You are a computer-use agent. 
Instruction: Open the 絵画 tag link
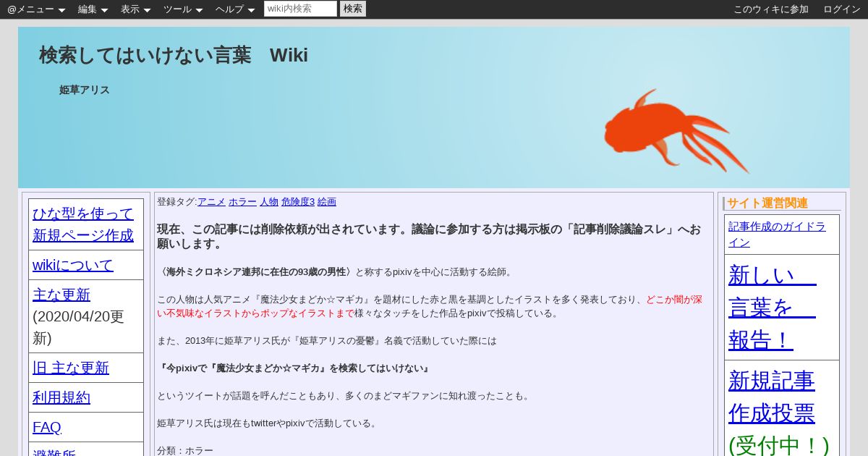tap(327, 201)
